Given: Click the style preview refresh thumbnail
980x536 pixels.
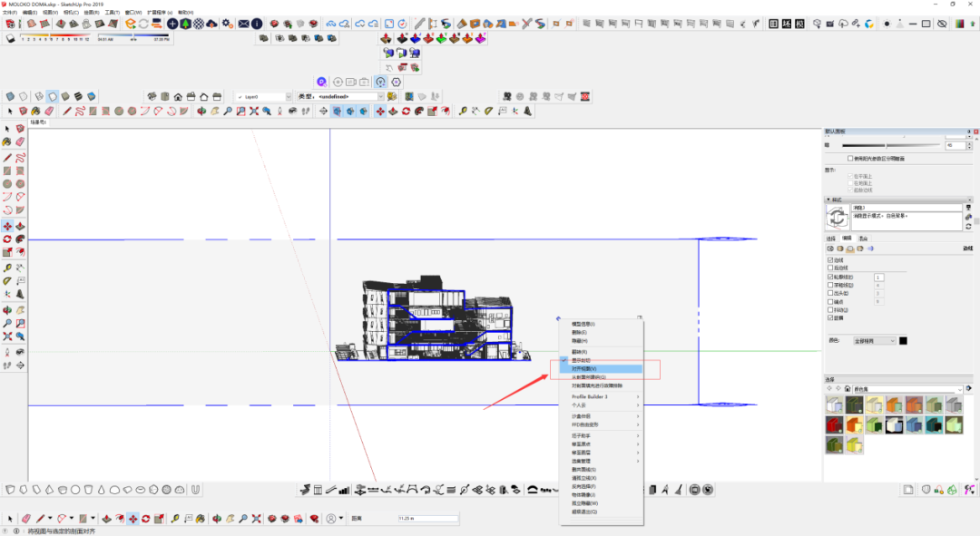Looking at the screenshot, I should point(837,218).
